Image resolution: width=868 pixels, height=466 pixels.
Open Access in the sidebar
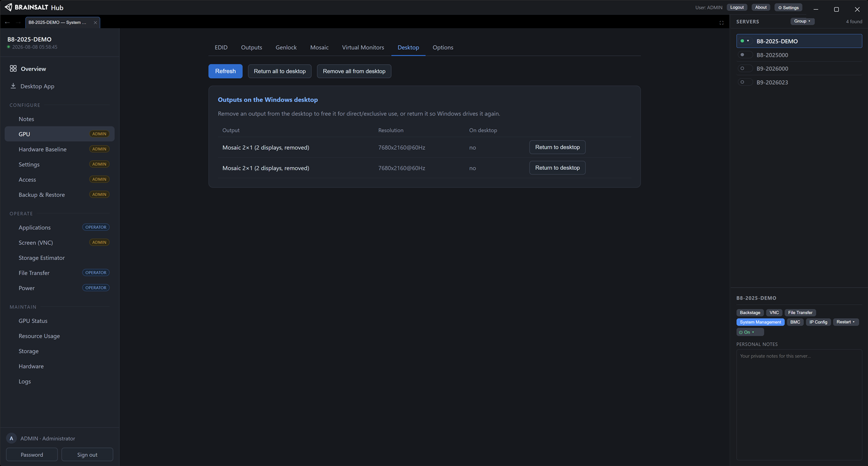pos(60,180)
